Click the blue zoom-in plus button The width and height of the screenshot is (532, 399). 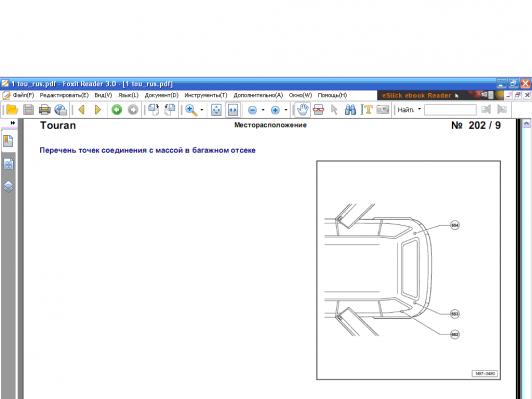point(275,110)
